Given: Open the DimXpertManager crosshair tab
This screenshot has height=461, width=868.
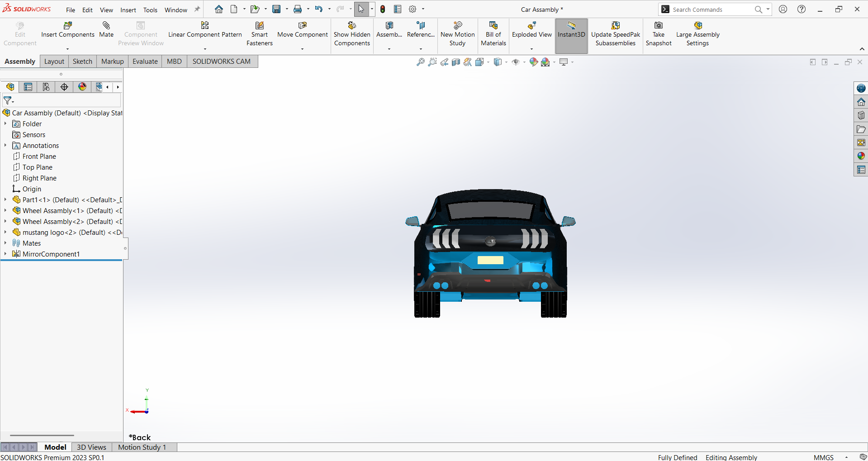Looking at the screenshot, I should point(64,87).
